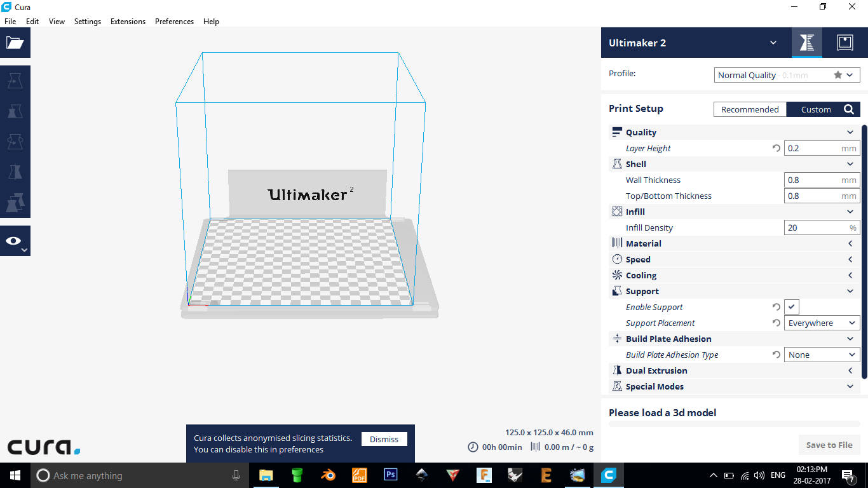Open the view mode eye button
Viewport: 868px width, 488px height.
pyautogui.click(x=15, y=241)
